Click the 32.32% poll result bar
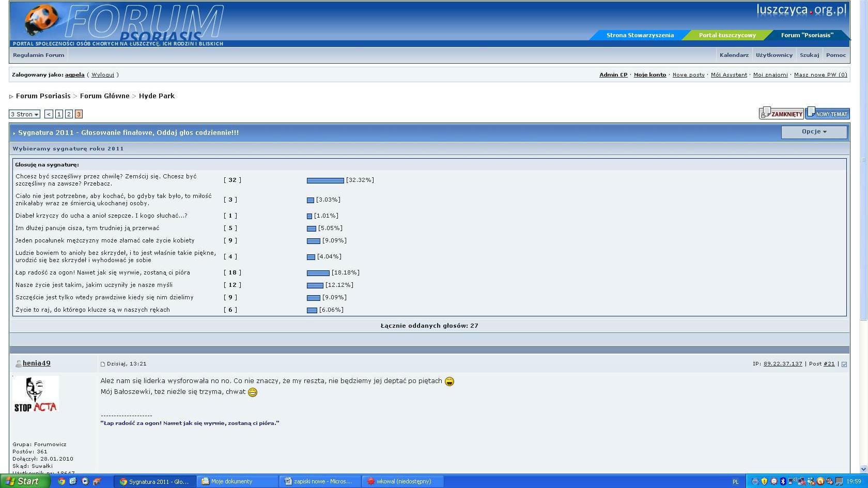The width and height of the screenshot is (868, 488). (x=326, y=180)
